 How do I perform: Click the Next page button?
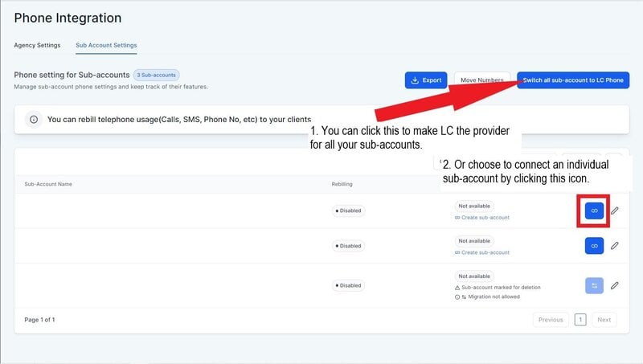point(604,320)
